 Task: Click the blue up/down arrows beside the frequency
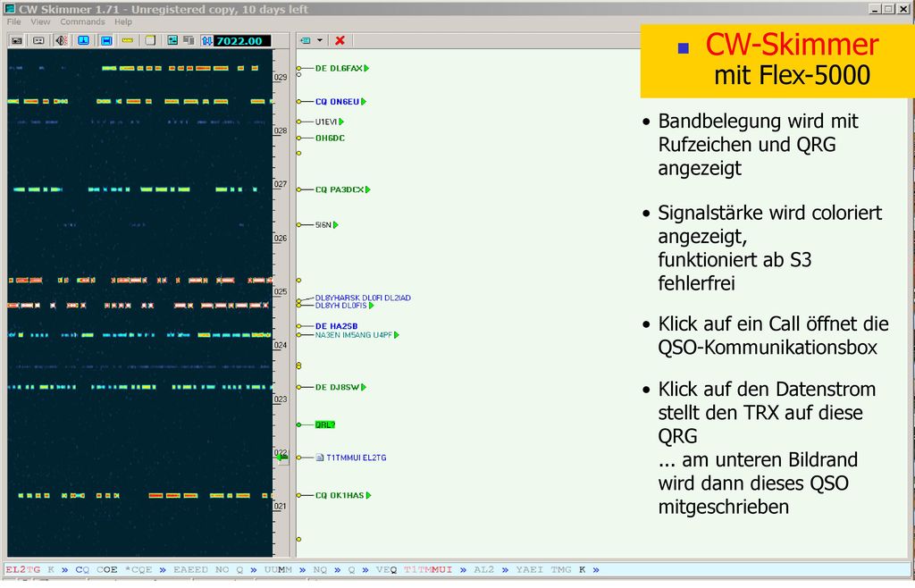coord(206,40)
